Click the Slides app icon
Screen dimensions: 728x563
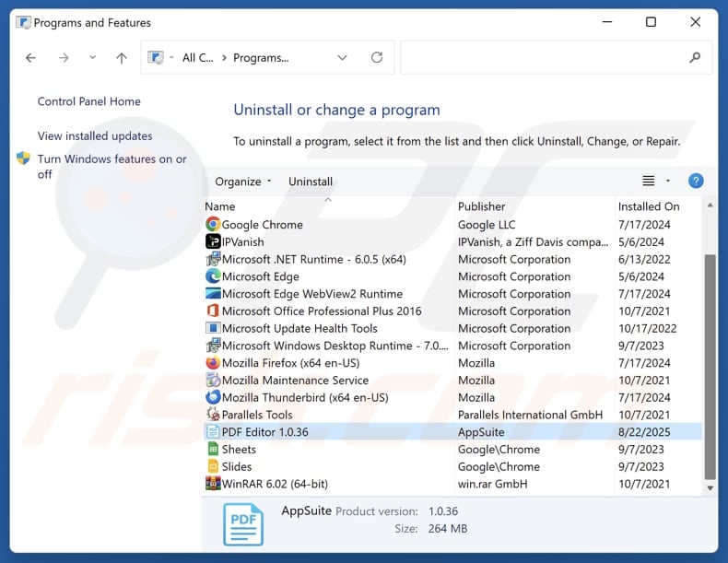coord(213,466)
